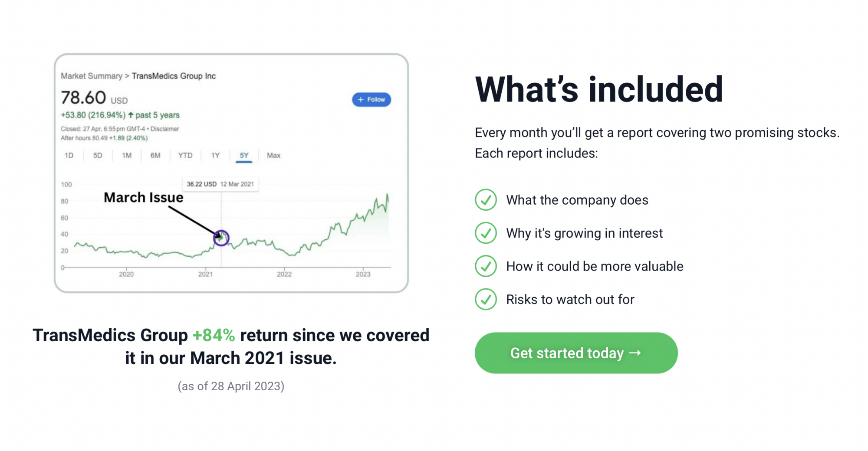Click the plus Follow button
The height and width of the screenshot is (451, 868).
372,100
